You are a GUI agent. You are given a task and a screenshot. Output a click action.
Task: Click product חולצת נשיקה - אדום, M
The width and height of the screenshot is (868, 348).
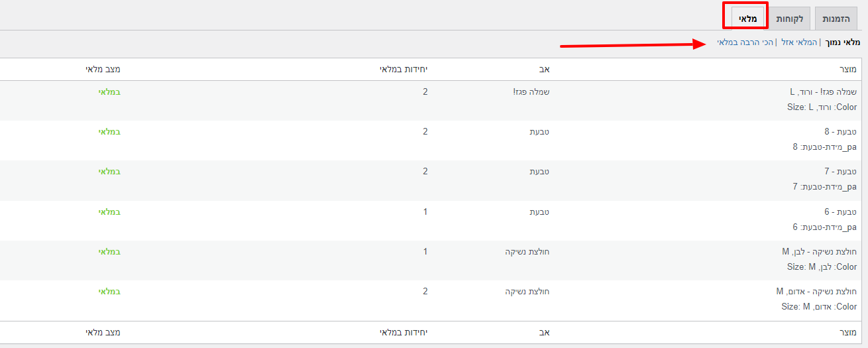(x=816, y=292)
